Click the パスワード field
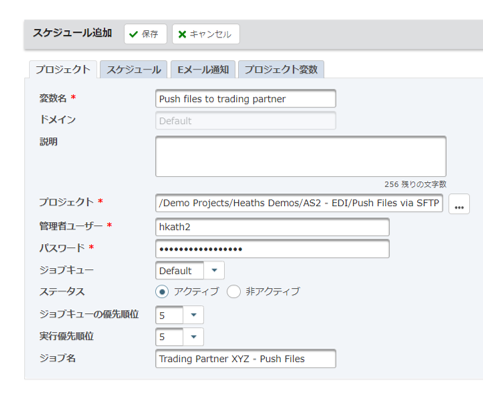The width and height of the screenshot is (500, 399). coord(272,249)
